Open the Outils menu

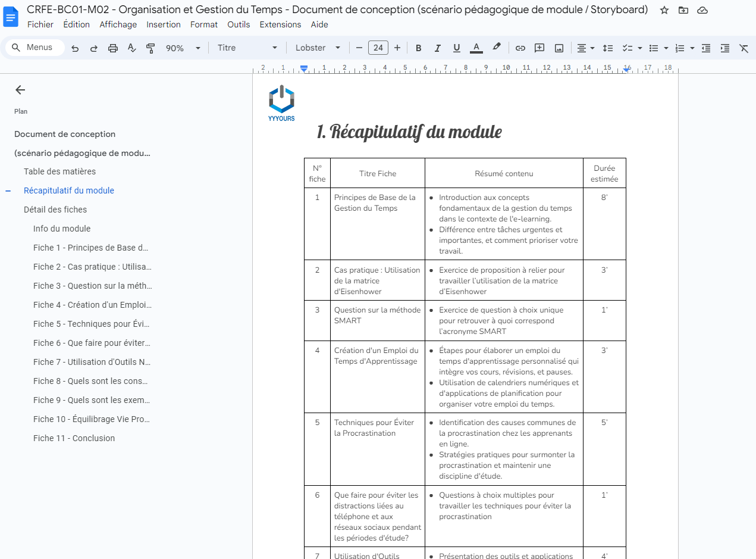[239, 24]
